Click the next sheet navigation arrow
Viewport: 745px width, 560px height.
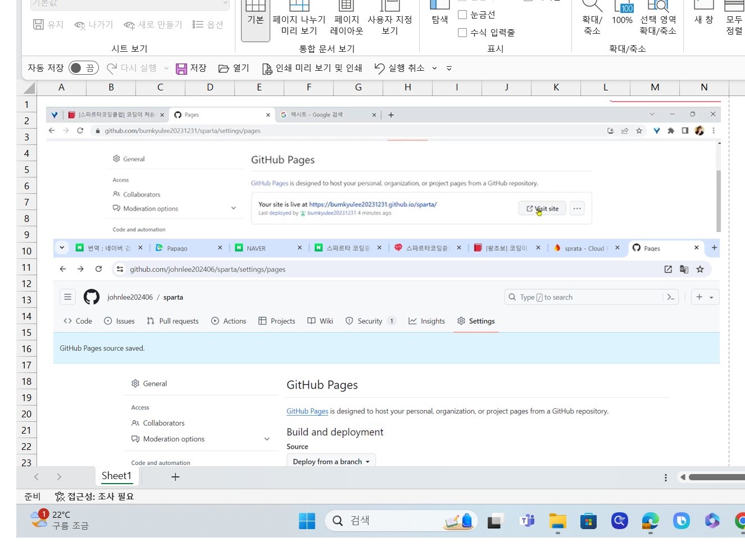pyautogui.click(x=59, y=477)
